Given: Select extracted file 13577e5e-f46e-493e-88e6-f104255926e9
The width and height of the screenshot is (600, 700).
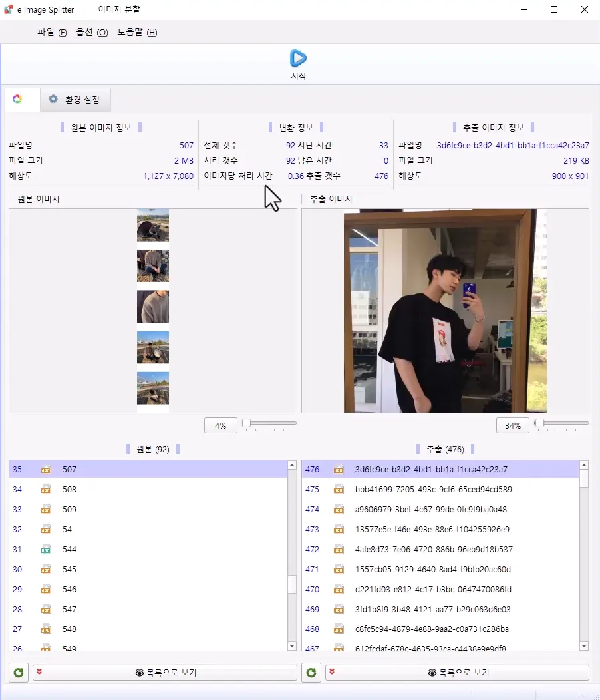Looking at the screenshot, I should [440, 529].
